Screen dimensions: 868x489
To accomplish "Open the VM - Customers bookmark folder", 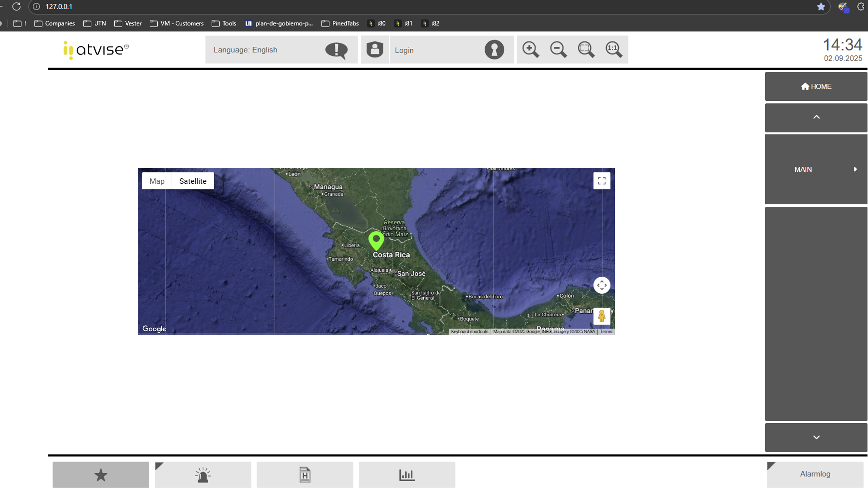I will (177, 23).
